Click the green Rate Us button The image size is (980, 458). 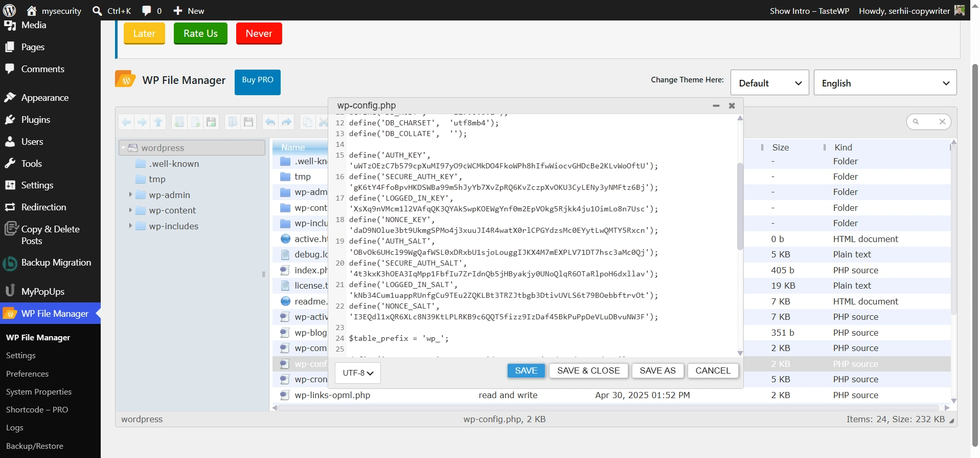200,33
